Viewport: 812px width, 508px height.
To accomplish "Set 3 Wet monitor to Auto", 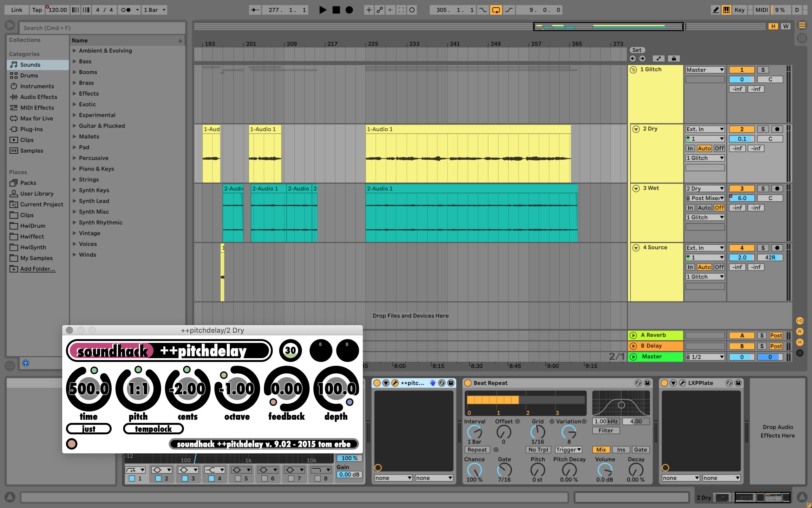I will coord(704,208).
